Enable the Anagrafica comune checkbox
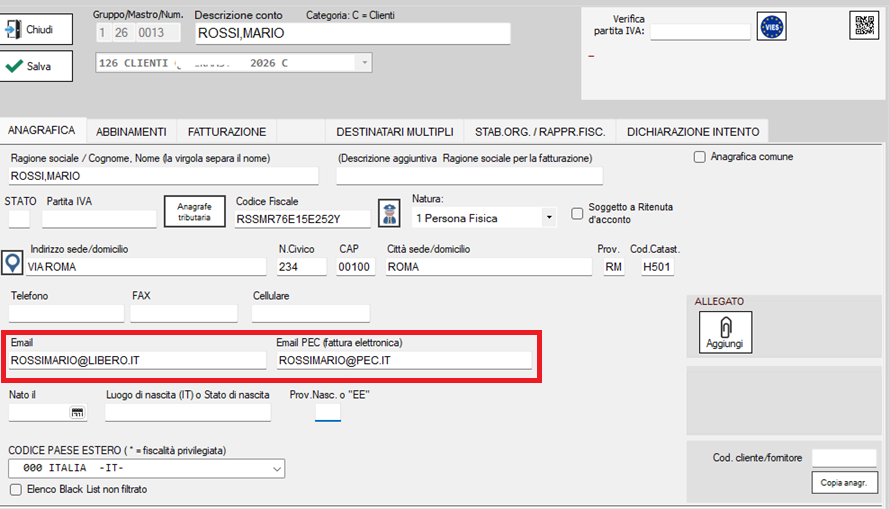 click(x=700, y=157)
